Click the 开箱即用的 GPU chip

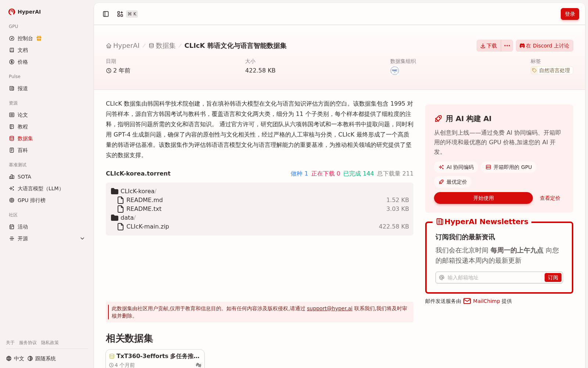click(509, 167)
